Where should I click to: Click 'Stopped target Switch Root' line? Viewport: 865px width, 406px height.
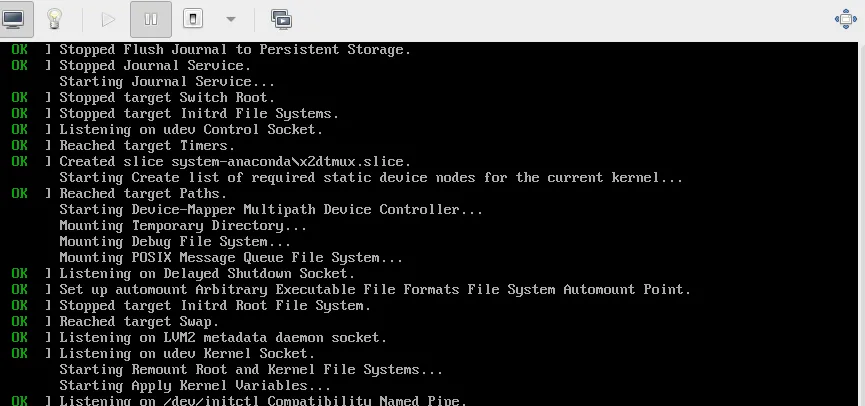[x=167, y=97]
